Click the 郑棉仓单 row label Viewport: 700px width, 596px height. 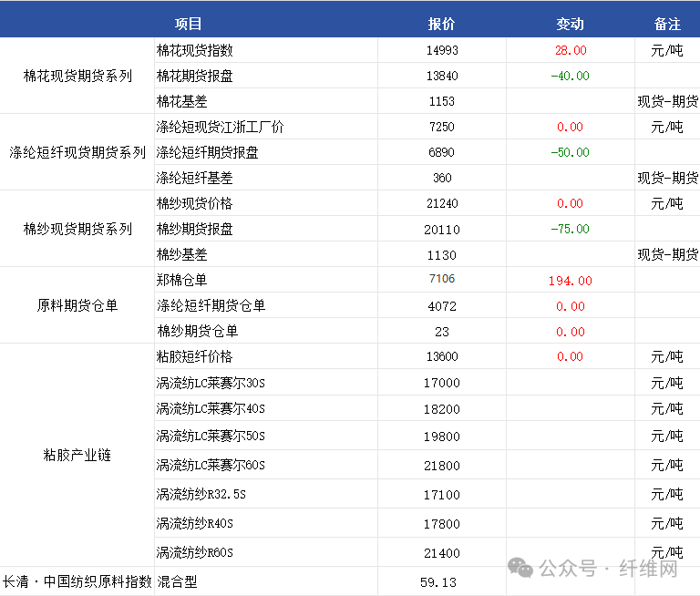click(x=181, y=280)
